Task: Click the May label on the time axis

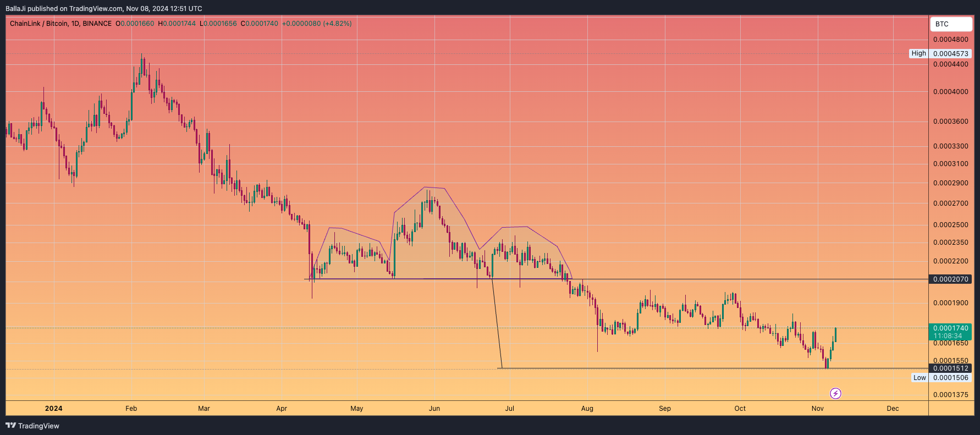Action: 357,408
